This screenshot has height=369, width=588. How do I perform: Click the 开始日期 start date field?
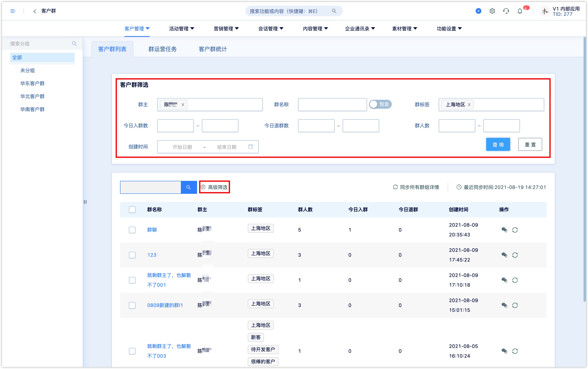(182, 147)
